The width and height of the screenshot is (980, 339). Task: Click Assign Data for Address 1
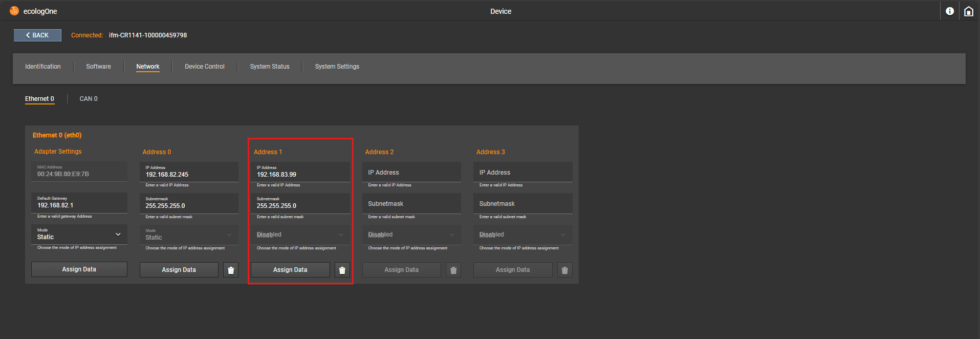click(290, 270)
